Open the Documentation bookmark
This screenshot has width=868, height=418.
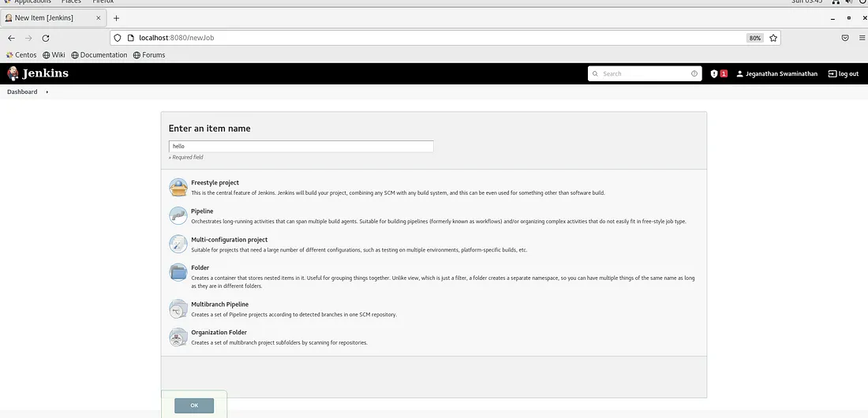pyautogui.click(x=99, y=54)
